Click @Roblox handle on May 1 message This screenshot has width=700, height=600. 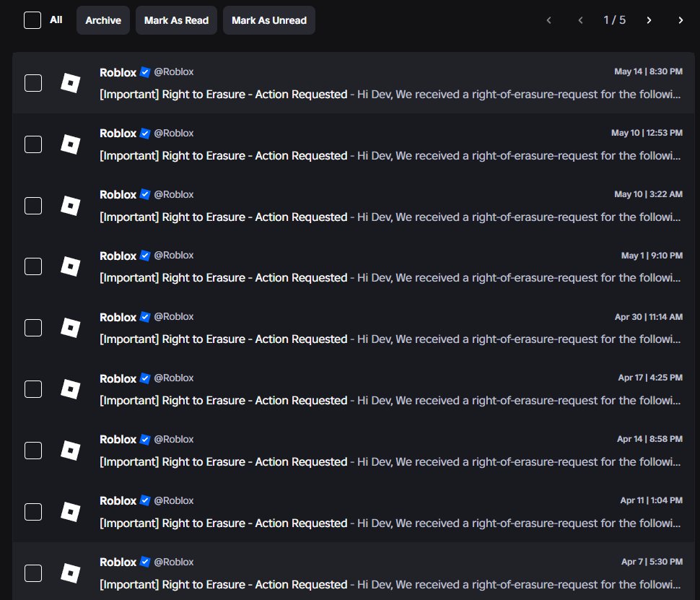174,255
